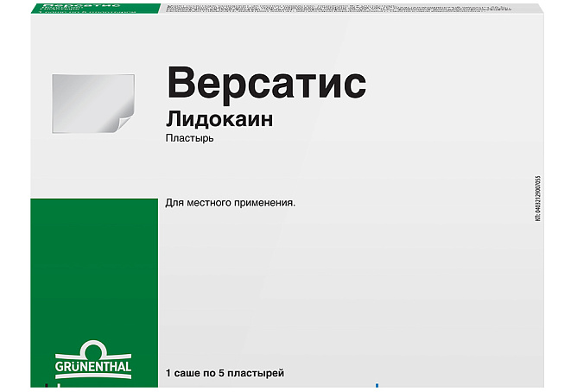The image size is (577, 392).
Task: Click the 'Лидокаин' text
Action: pos(219,119)
